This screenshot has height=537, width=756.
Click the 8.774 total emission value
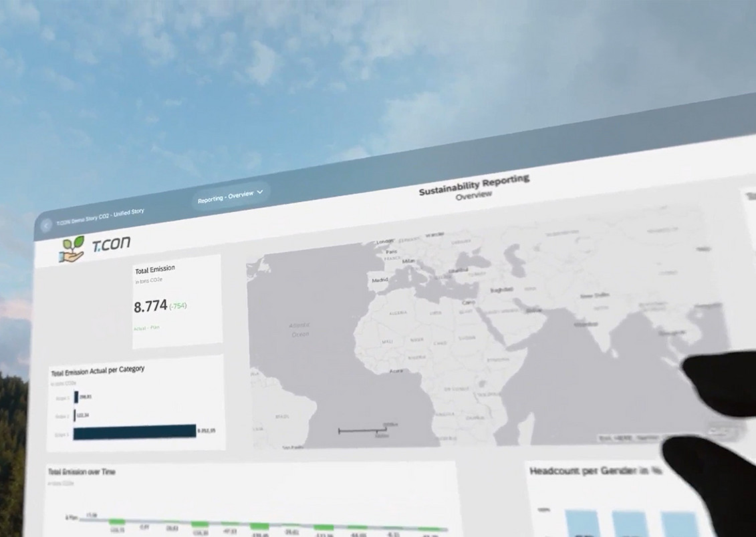(x=150, y=307)
